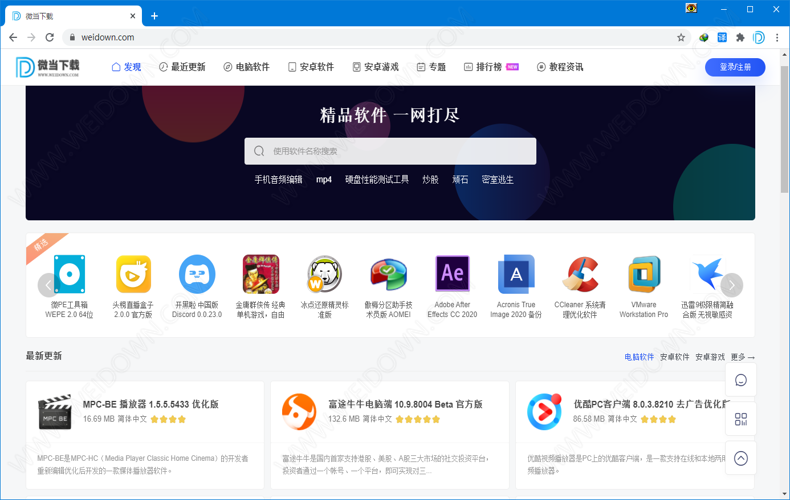Slide carousel to previous with left arrow
The height and width of the screenshot is (500, 790).
point(48,285)
